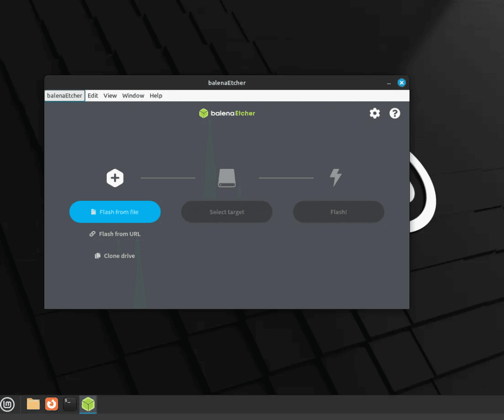Choose the Flash from URL option

tap(115, 234)
